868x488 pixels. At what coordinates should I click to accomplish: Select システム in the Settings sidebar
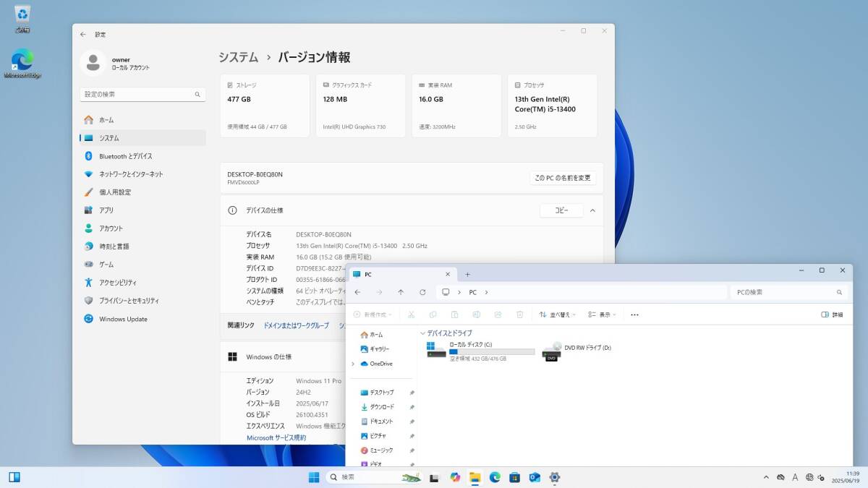(142, 138)
